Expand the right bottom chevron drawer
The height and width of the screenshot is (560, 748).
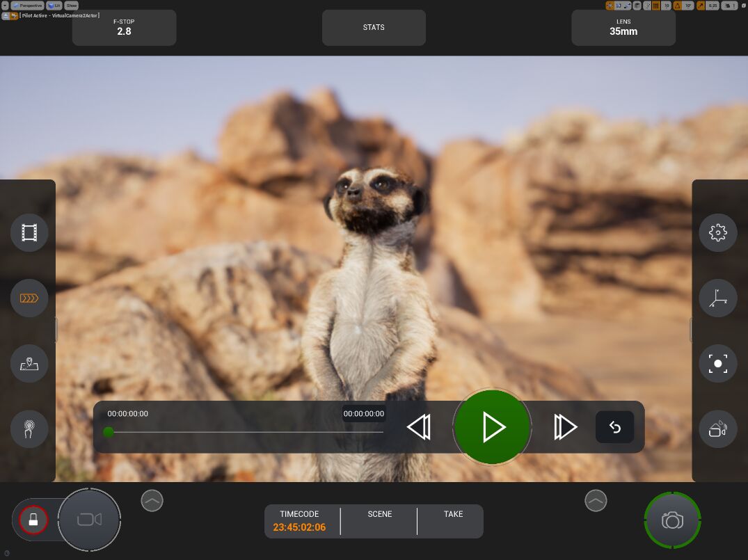tap(596, 500)
